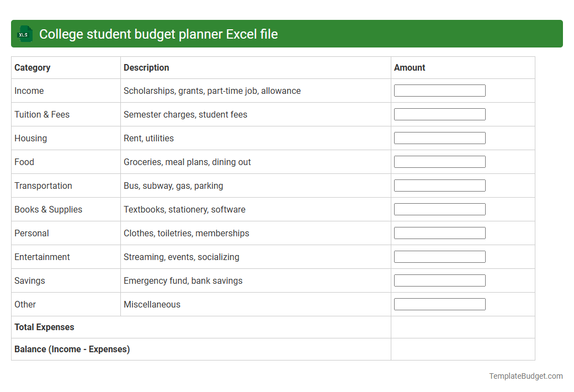Select the Scholarships, grants description cell
The image size is (574, 392).
pos(212,91)
